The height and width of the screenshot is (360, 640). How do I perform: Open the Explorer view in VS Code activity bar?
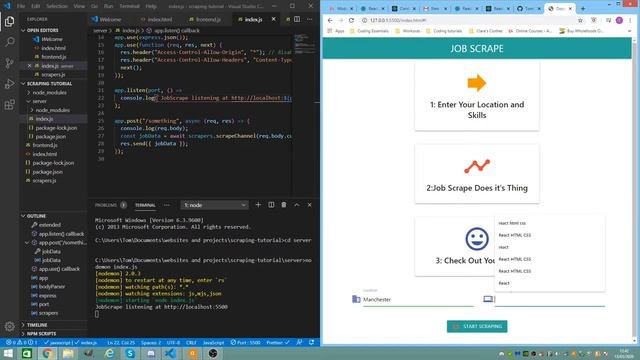coord(9,21)
